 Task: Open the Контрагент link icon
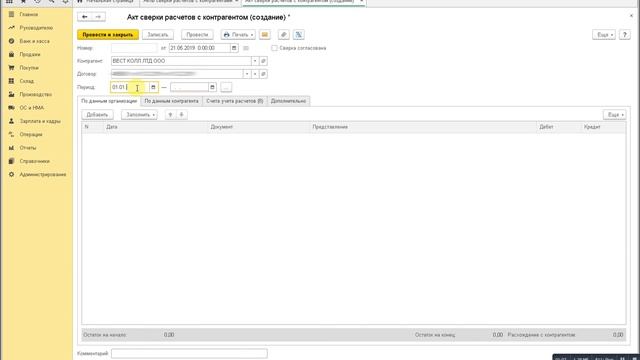pos(263,61)
